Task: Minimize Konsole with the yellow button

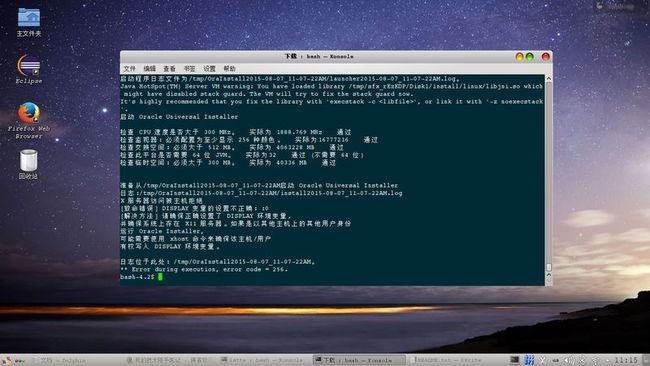Action: coord(519,56)
